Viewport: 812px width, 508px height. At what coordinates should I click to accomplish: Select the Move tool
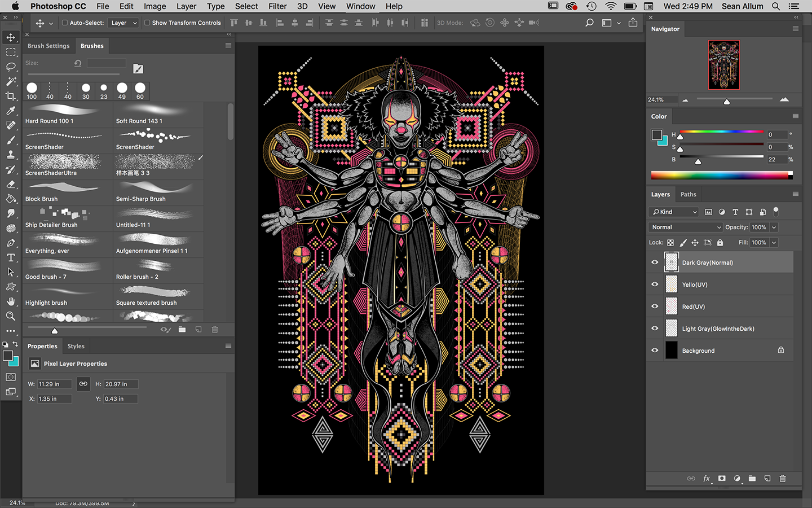click(11, 37)
